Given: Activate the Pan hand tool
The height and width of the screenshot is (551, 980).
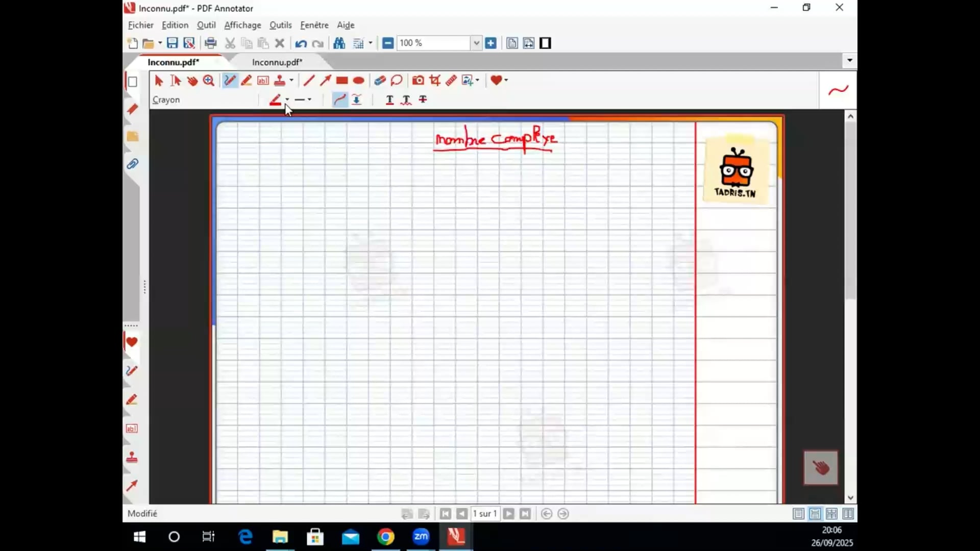Looking at the screenshot, I should coord(192,81).
